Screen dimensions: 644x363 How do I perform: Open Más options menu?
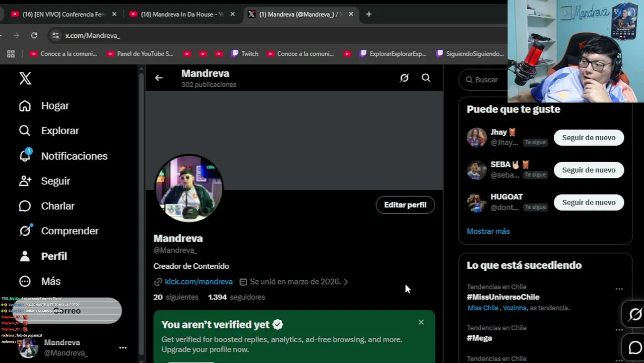coord(39,281)
